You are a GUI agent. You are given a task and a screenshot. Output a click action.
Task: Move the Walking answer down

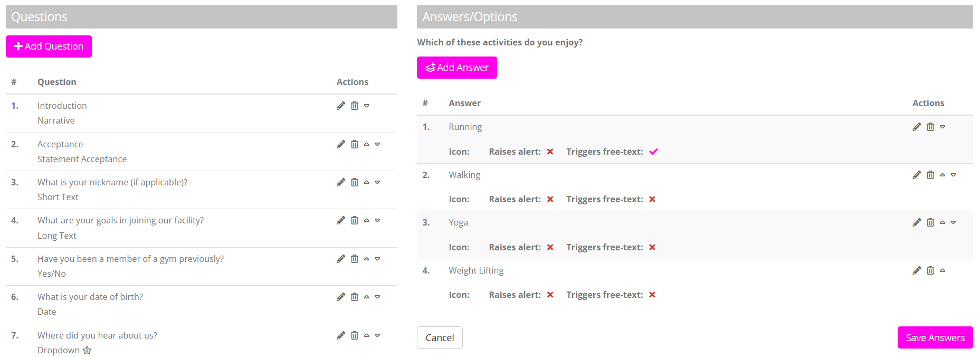pyautogui.click(x=954, y=175)
